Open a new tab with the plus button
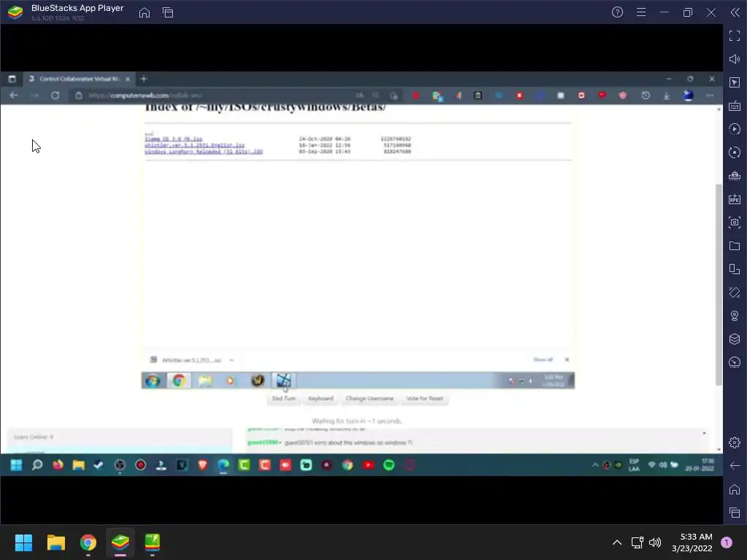Image resolution: width=747 pixels, height=560 pixels. point(144,79)
